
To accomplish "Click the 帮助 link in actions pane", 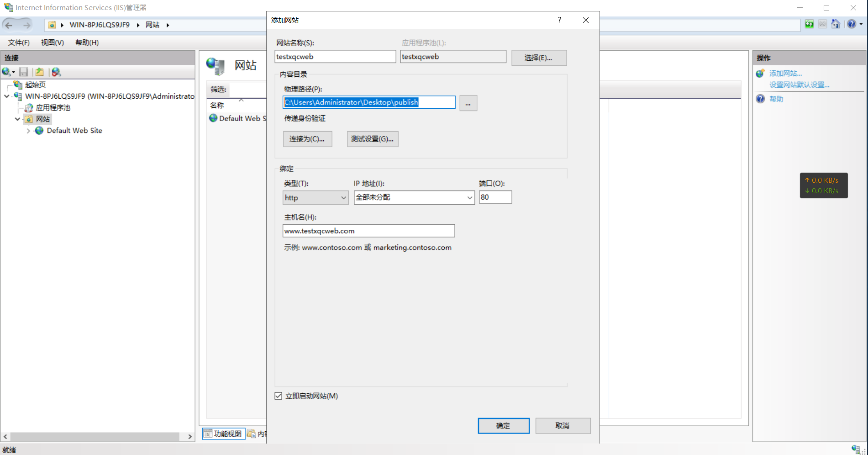I will click(x=776, y=99).
